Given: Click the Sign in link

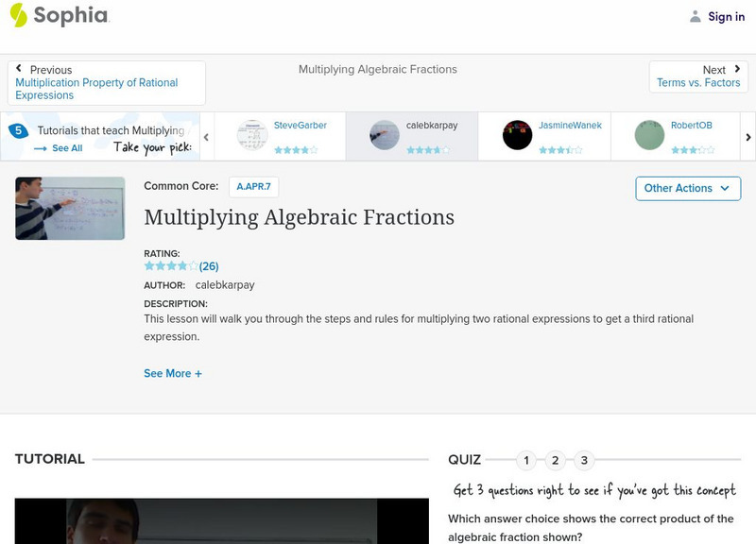Looking at the screenshot, I should 726,16.
